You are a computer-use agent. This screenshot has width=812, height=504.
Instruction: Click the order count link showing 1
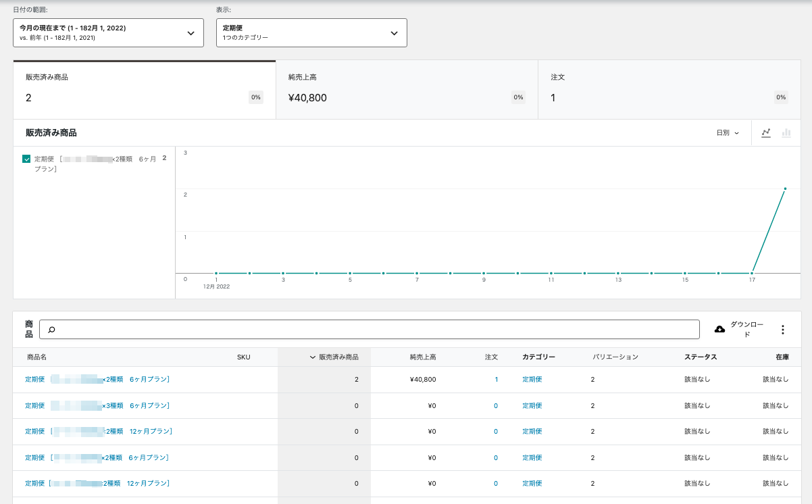point(496,380)
